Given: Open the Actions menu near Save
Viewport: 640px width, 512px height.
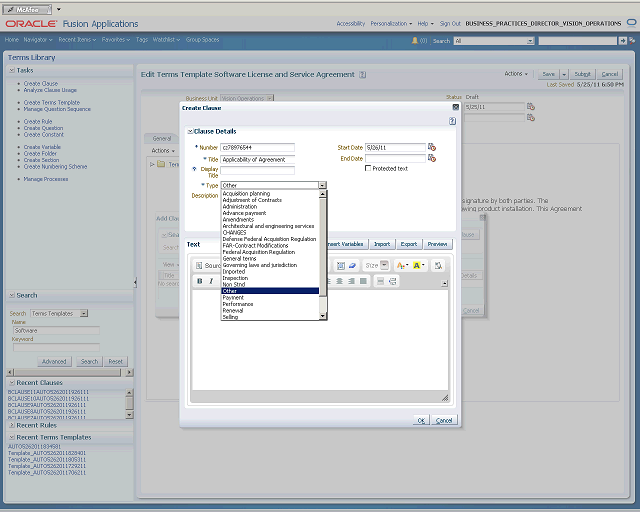Looking at the screenshot, I should [x=516, y=74].
